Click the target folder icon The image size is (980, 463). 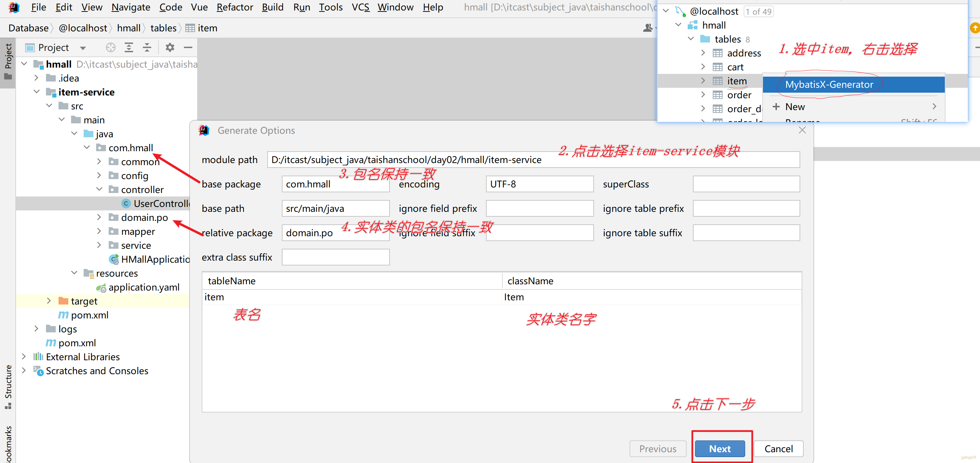[x=63, y=301]
